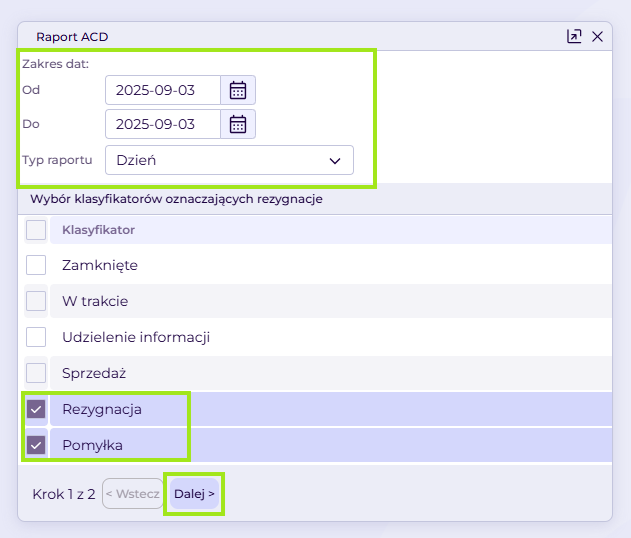The width and height of the screenshot is (631, 538).
Task: Click the Wstecz back button
Action: 133,494
